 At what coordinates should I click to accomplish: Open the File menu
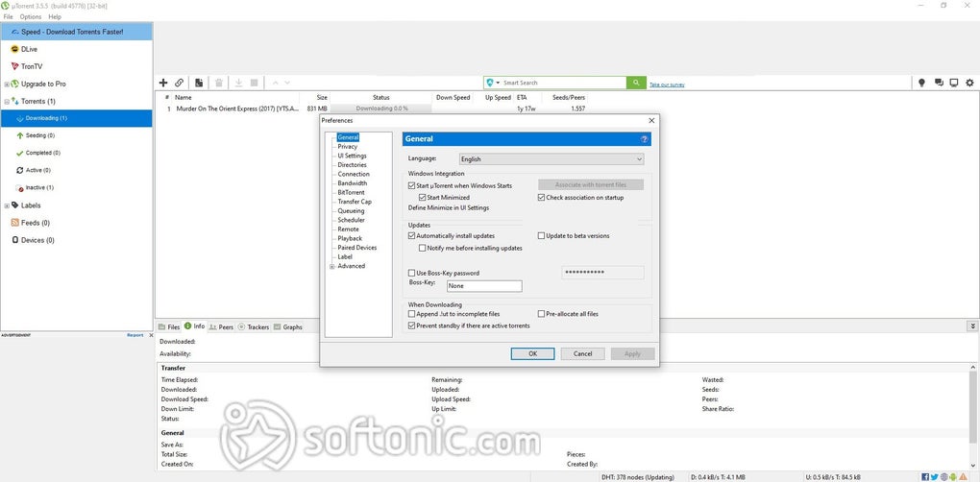(8, 17)
